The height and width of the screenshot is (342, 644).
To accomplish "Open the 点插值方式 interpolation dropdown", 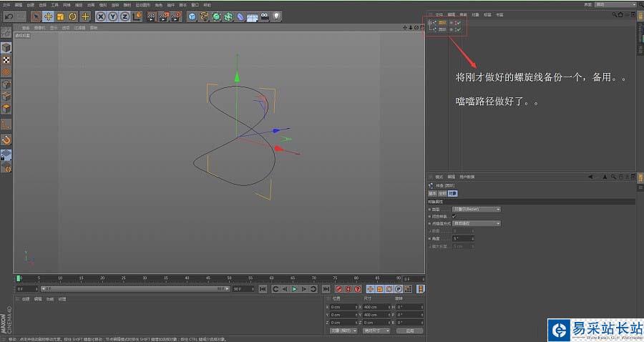I will click(x=477, y=223).
